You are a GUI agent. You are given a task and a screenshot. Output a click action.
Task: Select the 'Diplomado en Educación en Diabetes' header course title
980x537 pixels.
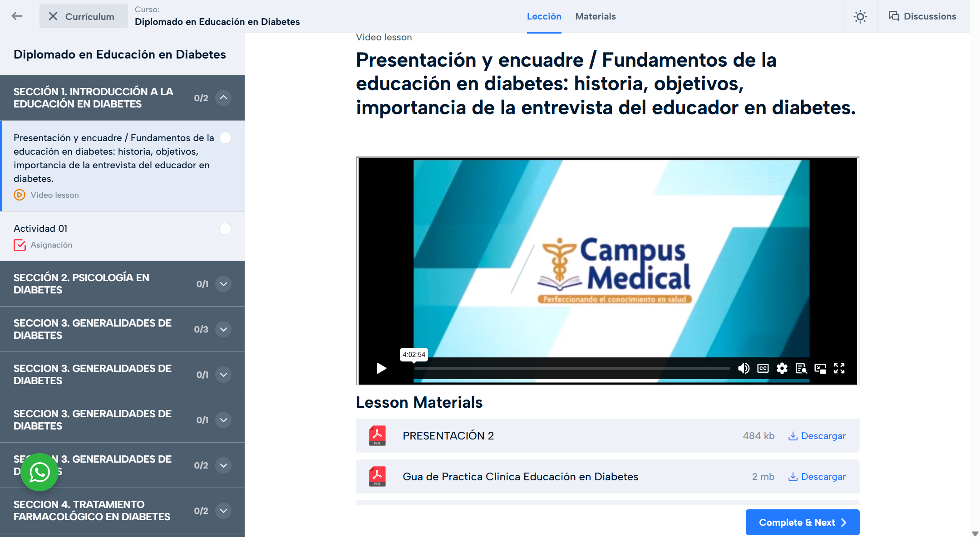point(217,22)
